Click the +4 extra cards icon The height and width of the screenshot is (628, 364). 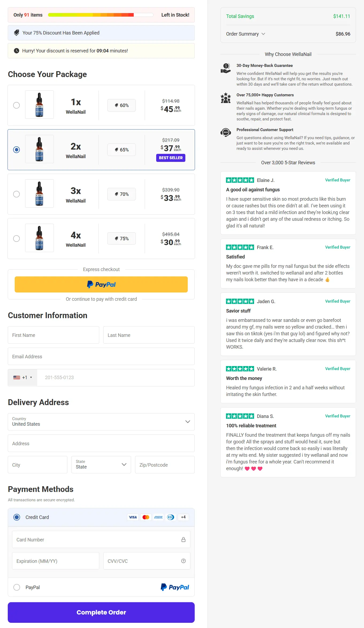183,517
